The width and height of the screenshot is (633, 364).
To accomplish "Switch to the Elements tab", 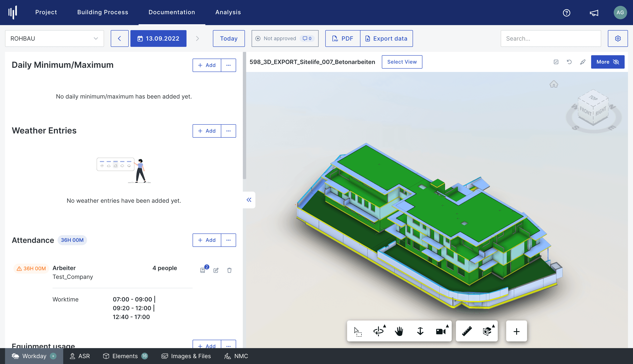I will 125,356.
